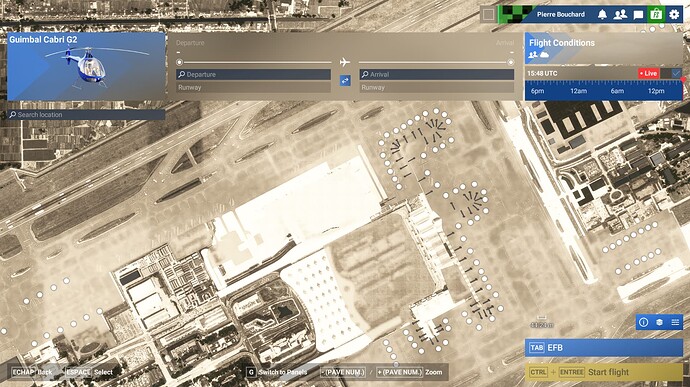Toggle the red Live weather button
This screenshot has width=690, height=387.
click(649, 74)
